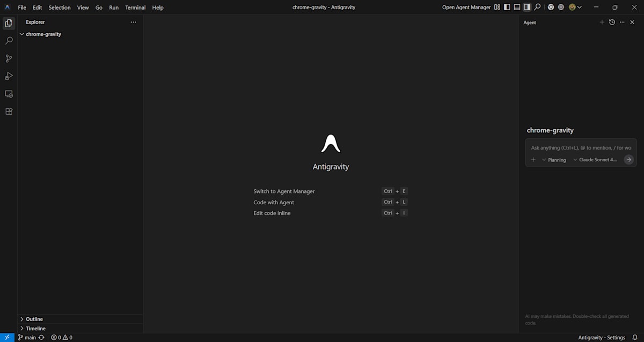The image size is (644, 342).
Task: Open the Terminal menu
Action: click(135, 7)
